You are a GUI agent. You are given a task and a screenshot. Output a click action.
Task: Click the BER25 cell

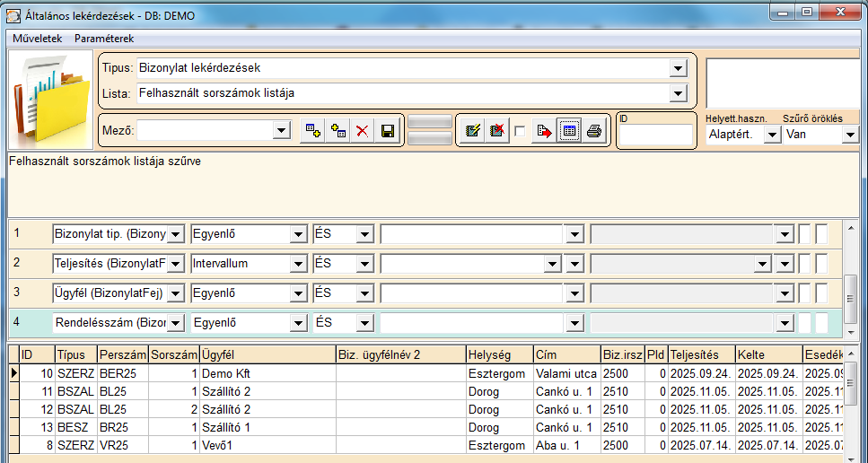(123, 374)
